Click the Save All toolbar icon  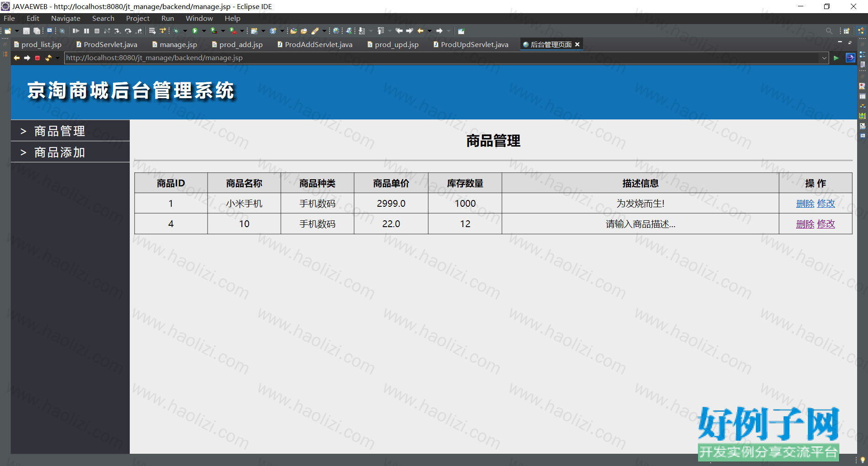(x=37, y=31)
